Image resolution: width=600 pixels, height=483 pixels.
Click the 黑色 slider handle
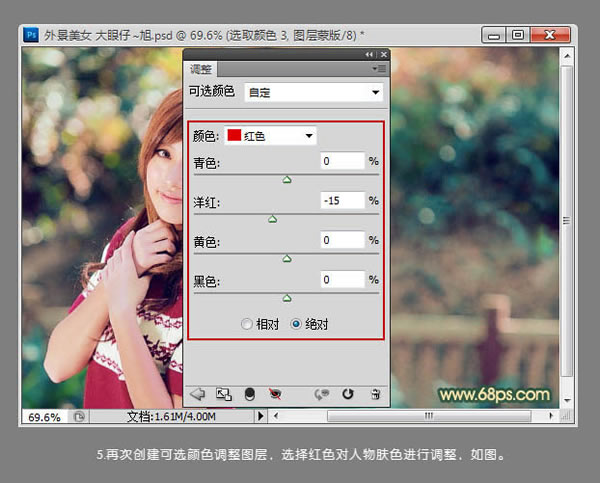click(287, 298)
